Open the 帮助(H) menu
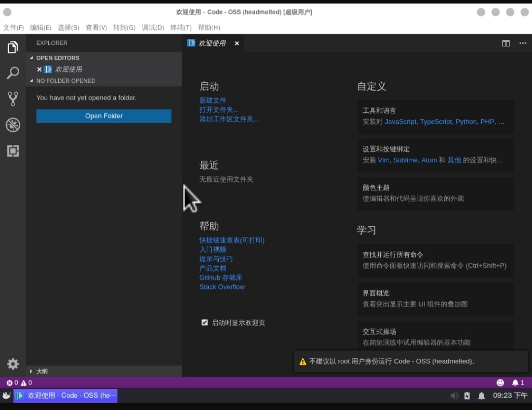The height and width of the screenshot is (410, 532). pyautogui.click(x=209, y=28)
